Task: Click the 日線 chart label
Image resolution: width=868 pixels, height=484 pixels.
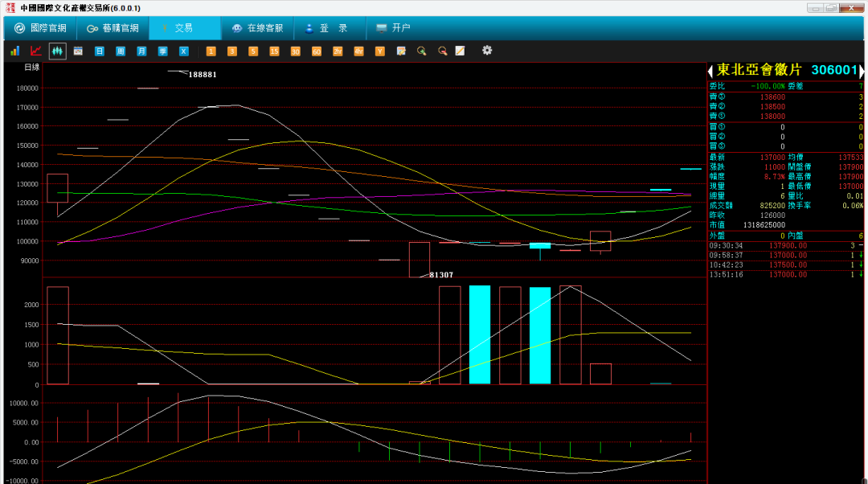Action: (x=32, y=67)
